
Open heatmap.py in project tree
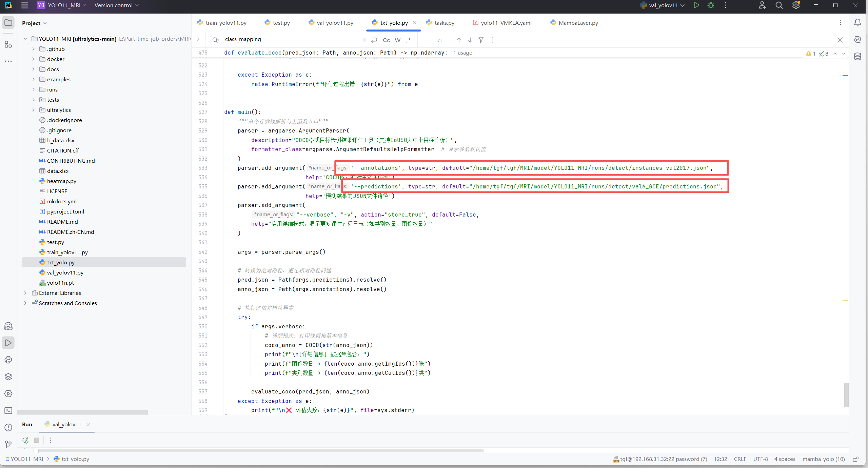point(61,181)
